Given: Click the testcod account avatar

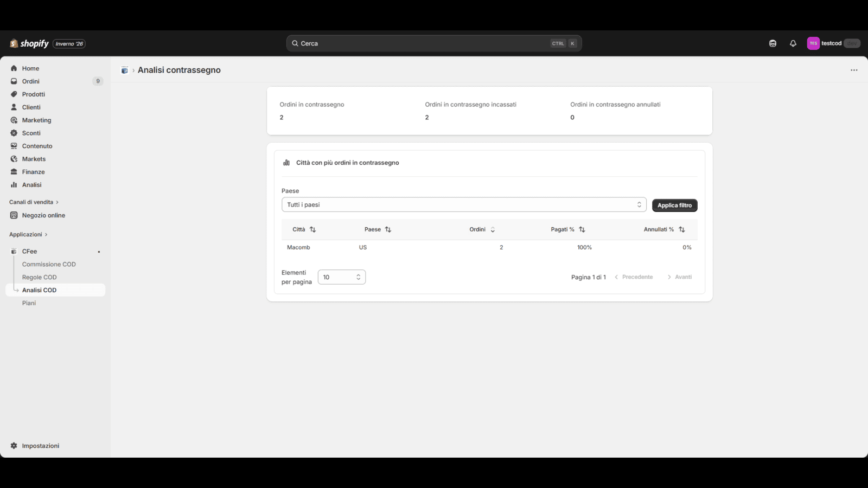Looking at the screenshot, I should [813, 43].
